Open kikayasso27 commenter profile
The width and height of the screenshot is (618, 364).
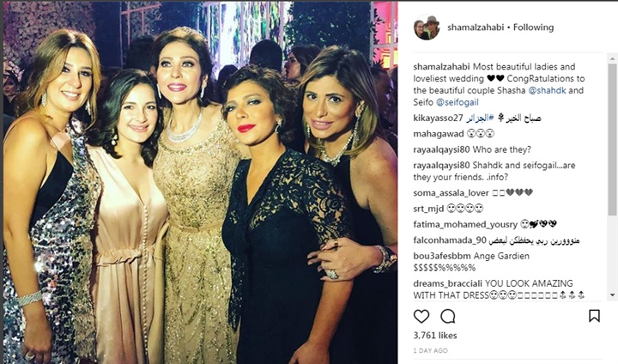click(439, 118)
